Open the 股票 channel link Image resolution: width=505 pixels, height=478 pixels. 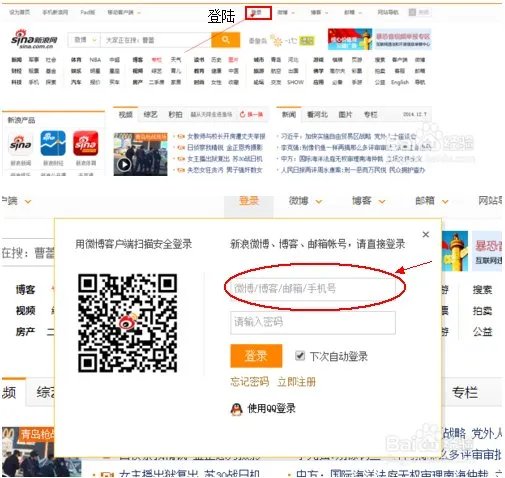click(x=34, y=71)
